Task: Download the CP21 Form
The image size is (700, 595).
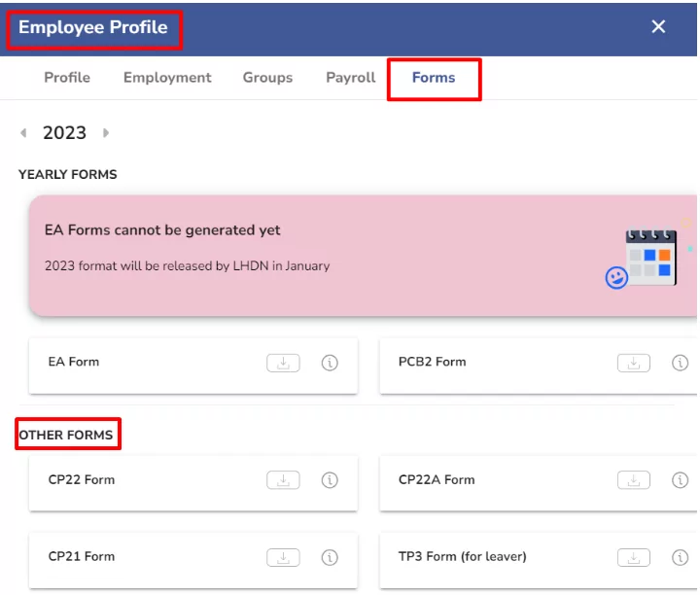Action: (x=283, y=557)
